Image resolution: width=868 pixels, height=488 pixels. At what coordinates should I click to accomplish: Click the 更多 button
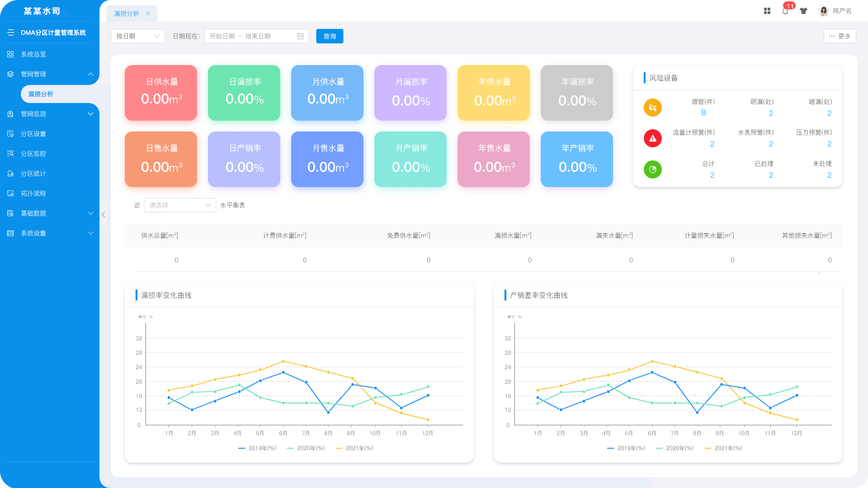tap(840, 36)
